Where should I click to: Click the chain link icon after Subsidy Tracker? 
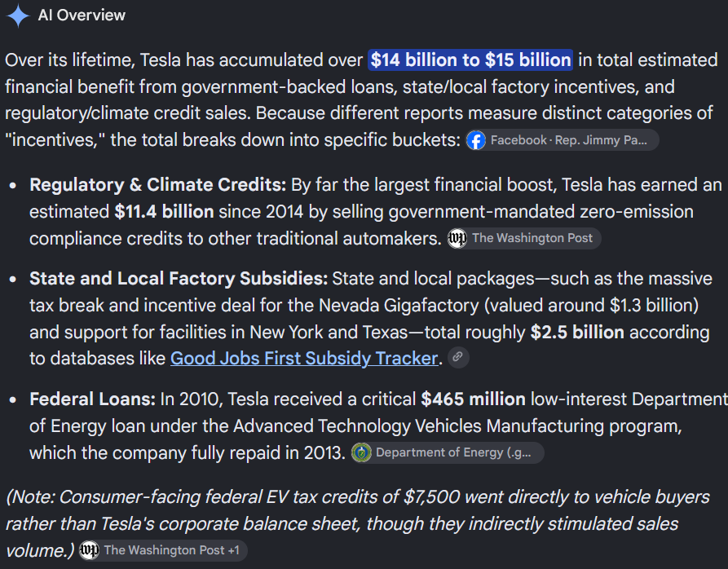tap(458, 357)
